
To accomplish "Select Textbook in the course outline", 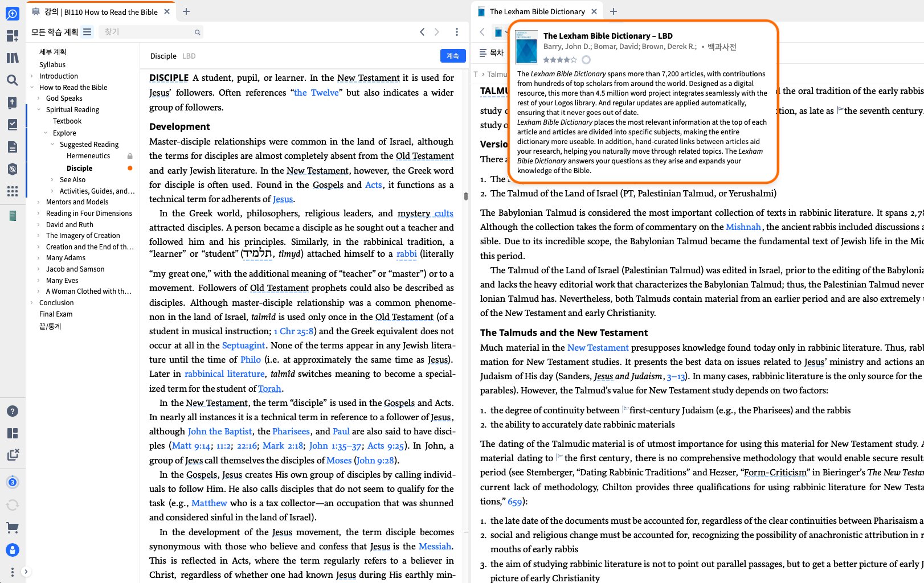I will tap(67, 121).
